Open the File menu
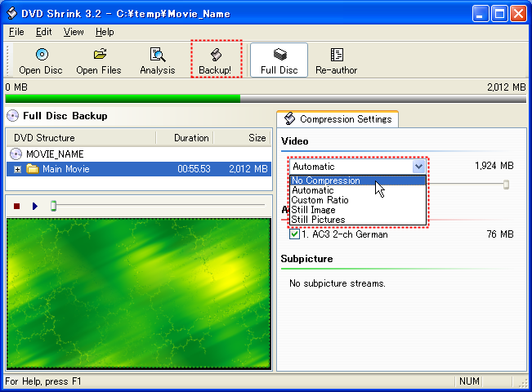The height and width of the screenshot is (392, 532). (x=16, y=32)
